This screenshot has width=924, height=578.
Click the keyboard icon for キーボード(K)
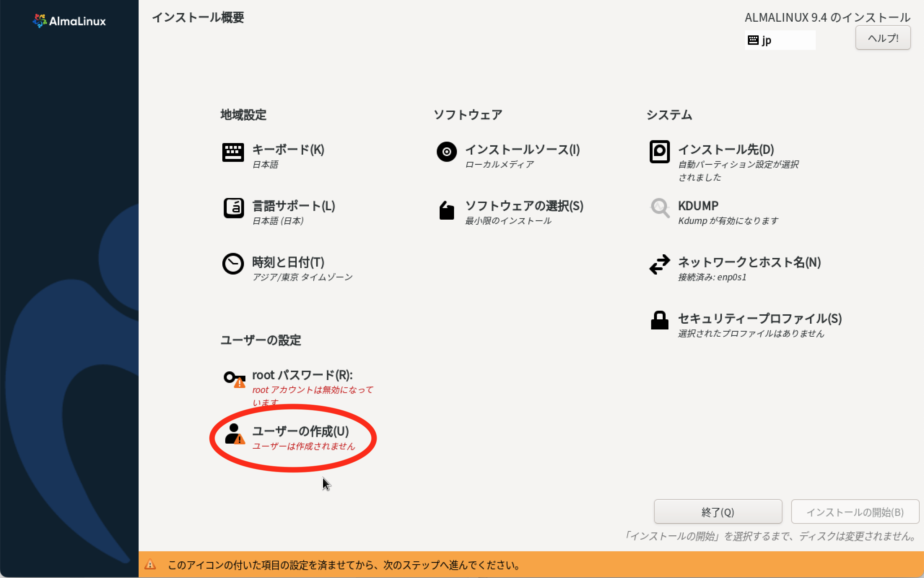tap(233, 152)
